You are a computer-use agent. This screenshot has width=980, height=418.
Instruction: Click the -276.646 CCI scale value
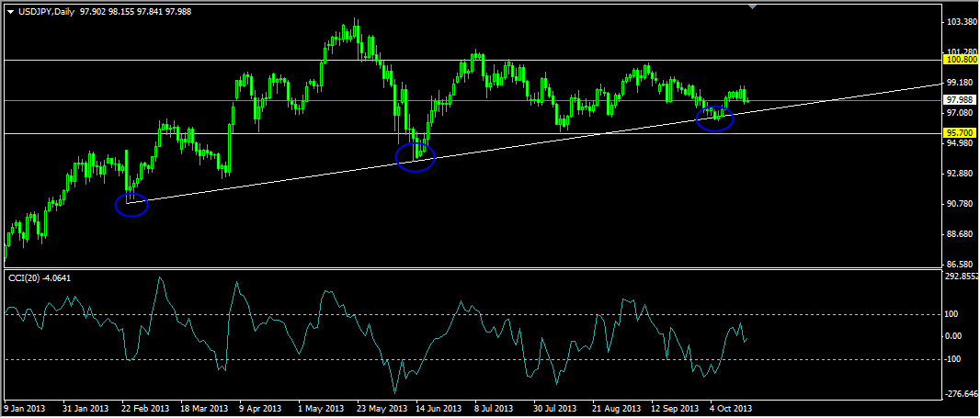pos(963,393)
